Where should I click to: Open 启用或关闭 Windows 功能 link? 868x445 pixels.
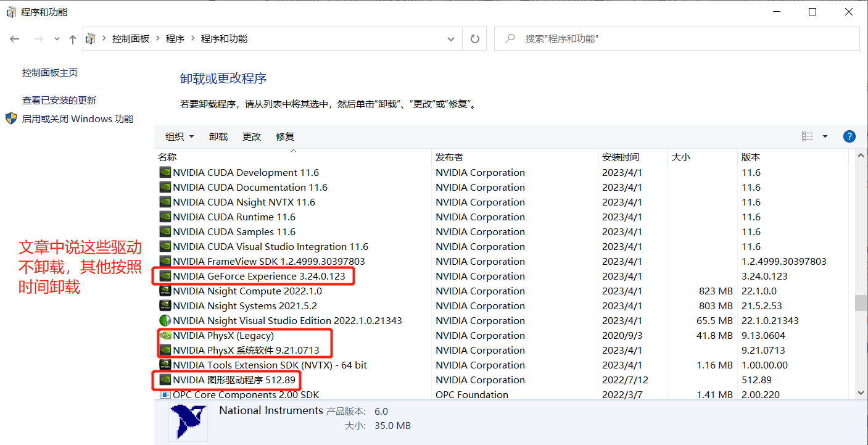point(78,119)
